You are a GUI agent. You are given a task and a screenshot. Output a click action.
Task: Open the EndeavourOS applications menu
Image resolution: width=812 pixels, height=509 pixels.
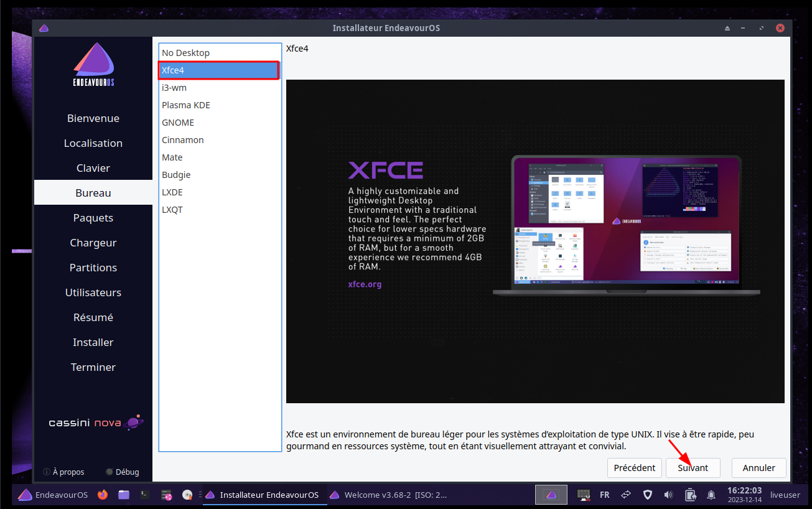53,495
